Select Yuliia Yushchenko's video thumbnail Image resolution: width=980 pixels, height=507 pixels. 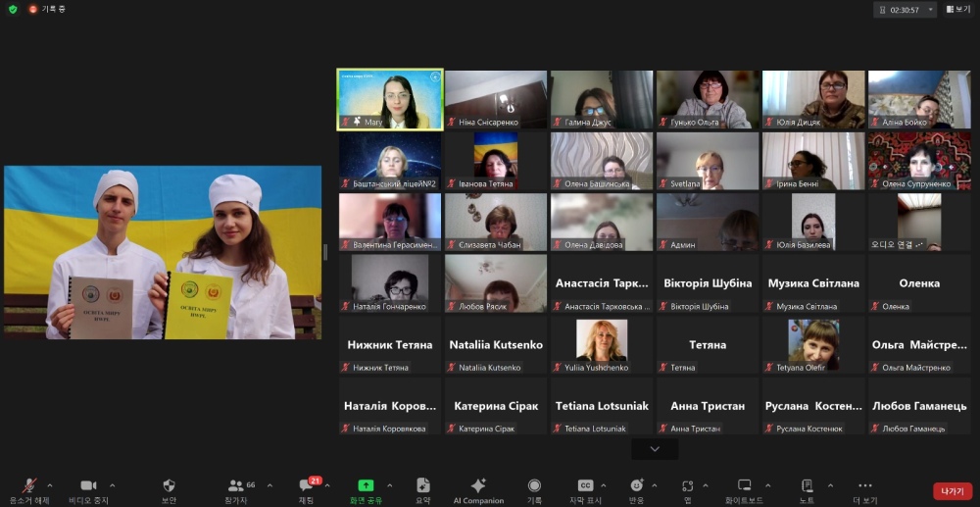(x=602, y=343)
